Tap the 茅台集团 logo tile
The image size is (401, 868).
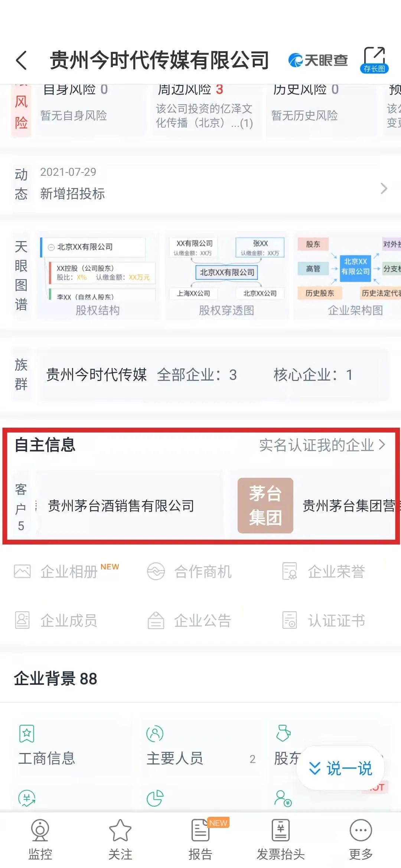[265, 506]
